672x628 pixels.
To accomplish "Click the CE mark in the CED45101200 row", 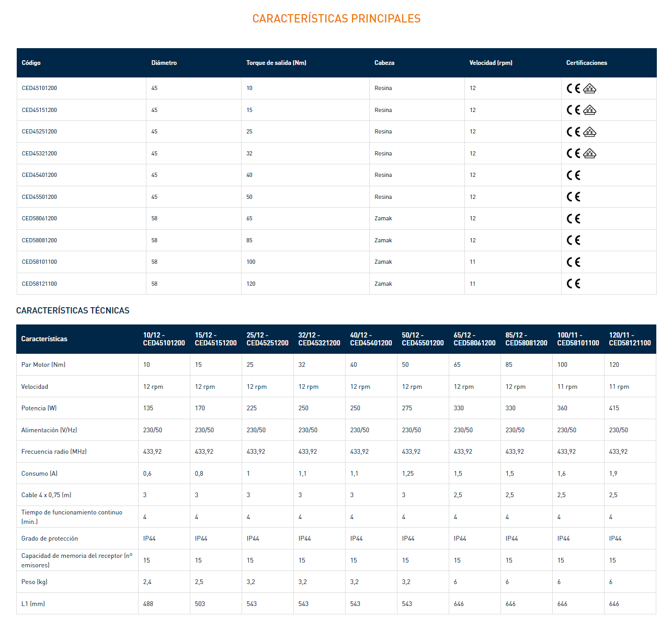I will [573, 88].
